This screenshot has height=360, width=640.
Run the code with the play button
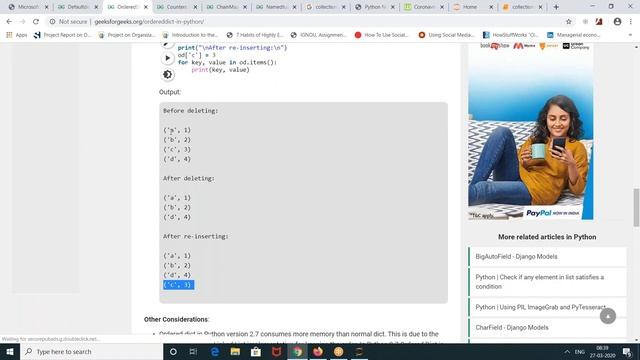tap(167, 58)
